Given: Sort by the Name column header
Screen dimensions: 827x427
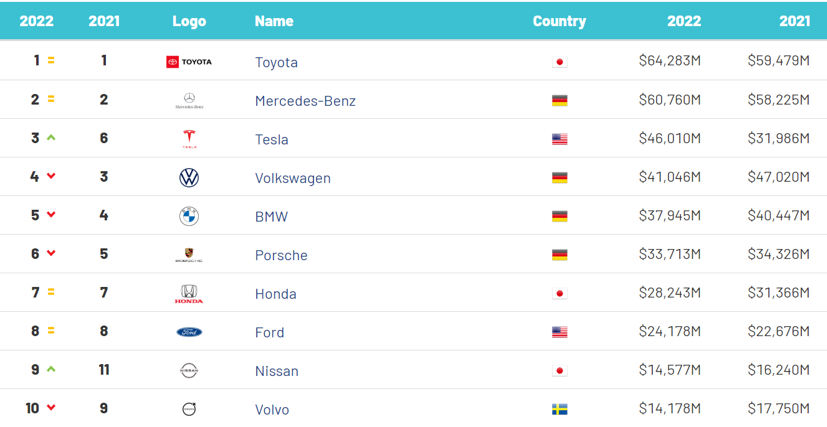Looking at the screenshot, I should click(274, 21).
